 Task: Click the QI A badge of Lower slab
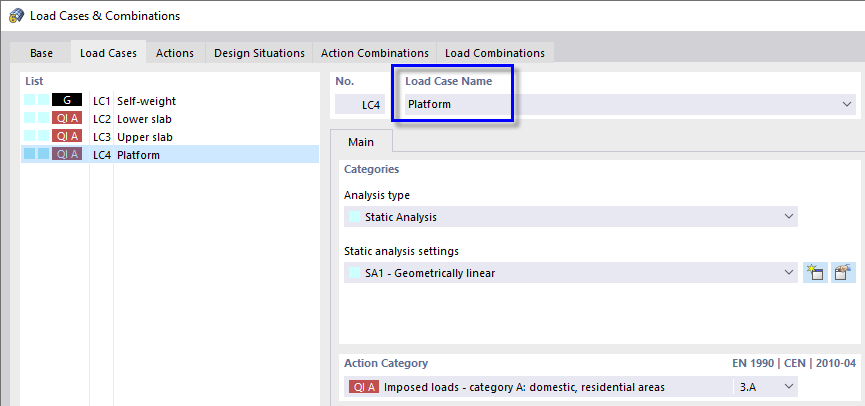tap(67, 119)
